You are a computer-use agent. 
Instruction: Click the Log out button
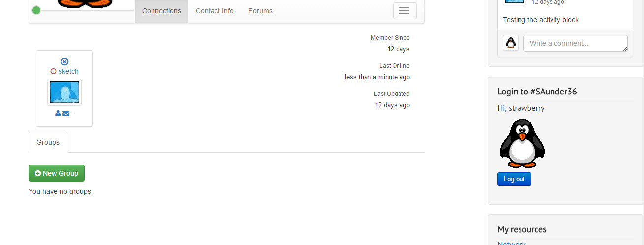coord(514,179)
